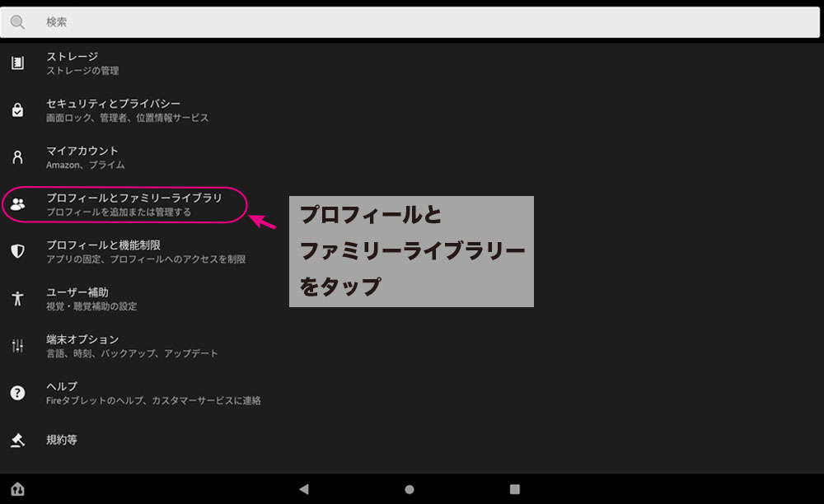
Task: Tap the legal gavel icon
Action: pos(17,441)
